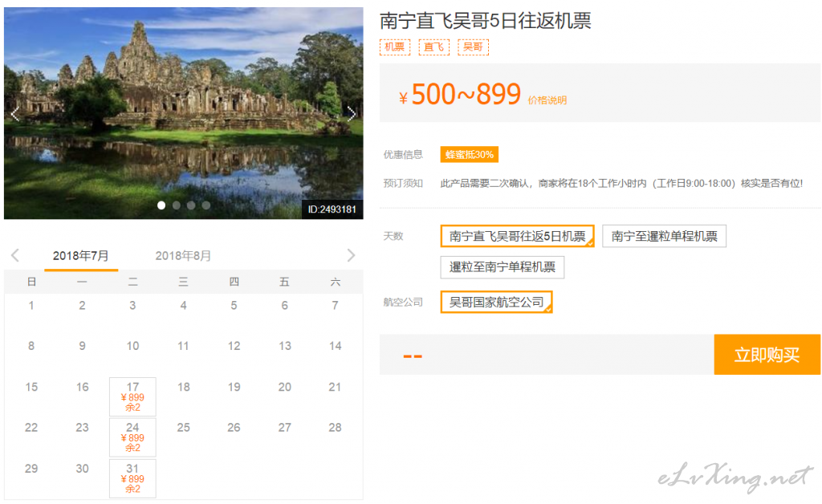822x504 pixels.
Task: Open the 价格说明 price explanation link
Action: (x=547, y=100)
